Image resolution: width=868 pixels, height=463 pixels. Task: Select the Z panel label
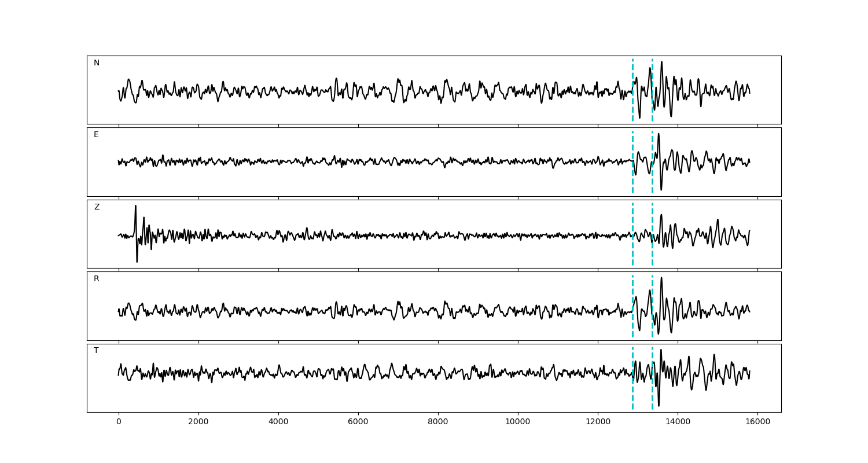(x=97, y=207)
